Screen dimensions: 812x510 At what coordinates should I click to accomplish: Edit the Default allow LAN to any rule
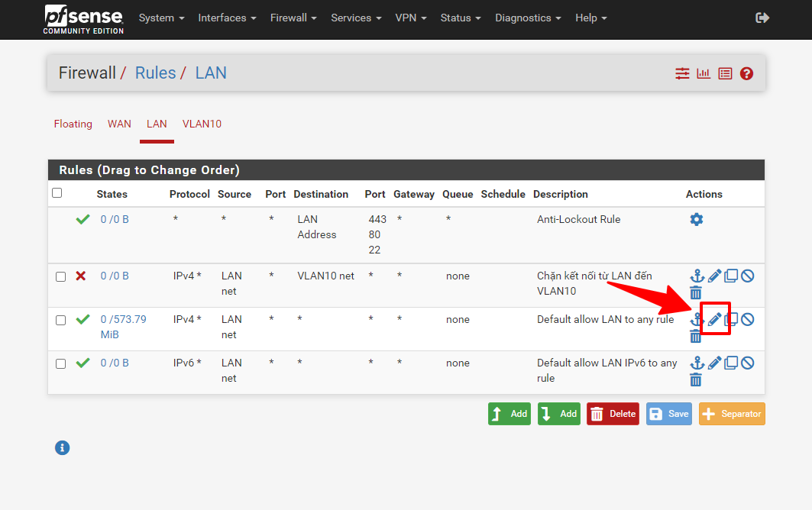click(x=714, y=319)
